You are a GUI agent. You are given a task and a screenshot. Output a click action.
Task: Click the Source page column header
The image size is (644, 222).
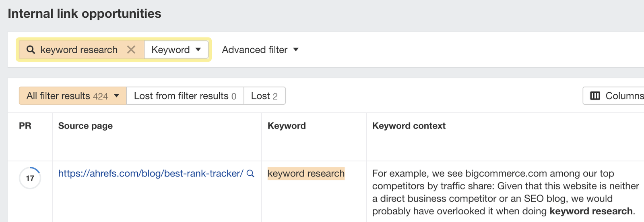(85, 126)
